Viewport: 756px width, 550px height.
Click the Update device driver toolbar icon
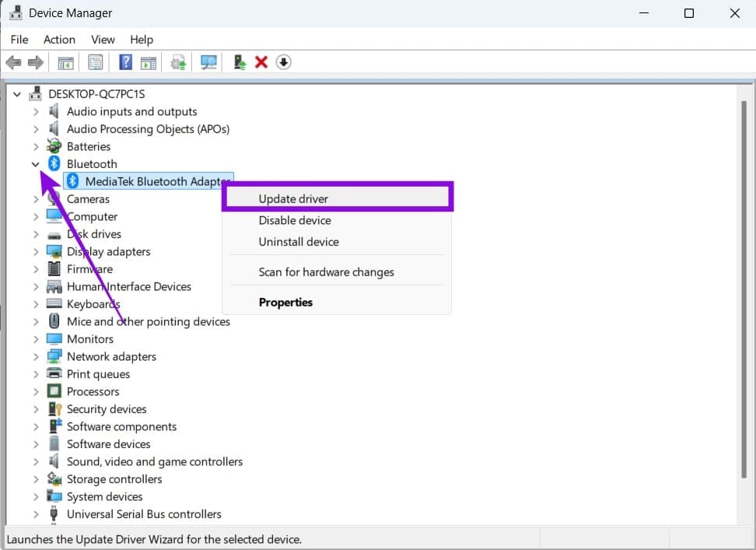click(178, 62)
